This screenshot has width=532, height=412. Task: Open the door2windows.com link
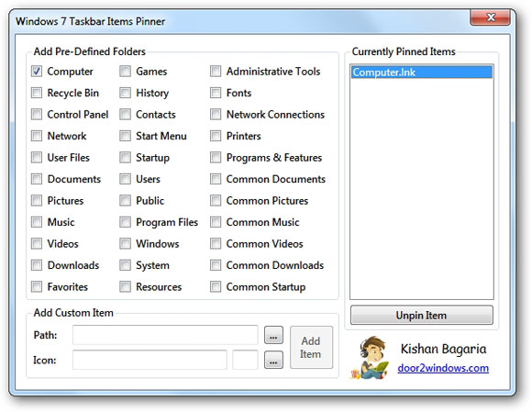pos(443,368)
